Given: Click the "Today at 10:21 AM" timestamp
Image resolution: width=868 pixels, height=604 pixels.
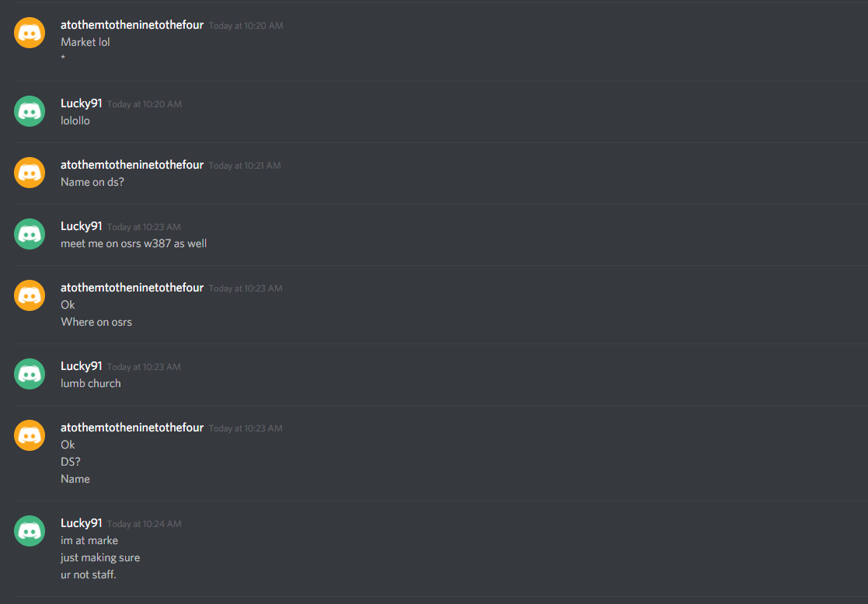Looking at the screenshot, I should (x=245, y=166).
